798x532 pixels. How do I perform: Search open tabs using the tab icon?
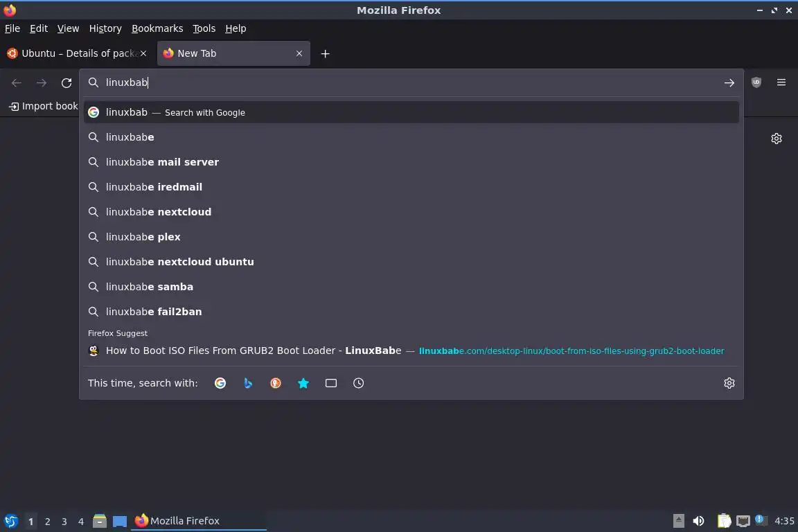coord(331,383)
